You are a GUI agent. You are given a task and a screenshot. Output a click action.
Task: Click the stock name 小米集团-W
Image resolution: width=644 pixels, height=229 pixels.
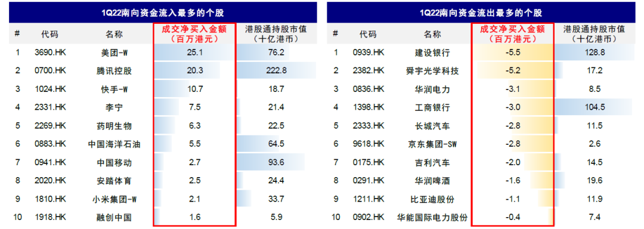point(114,199)
